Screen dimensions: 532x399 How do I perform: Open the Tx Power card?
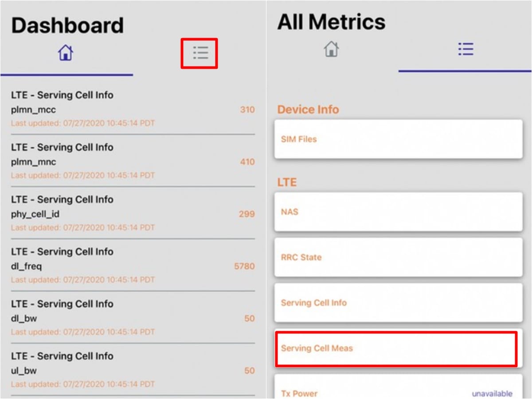399,387
